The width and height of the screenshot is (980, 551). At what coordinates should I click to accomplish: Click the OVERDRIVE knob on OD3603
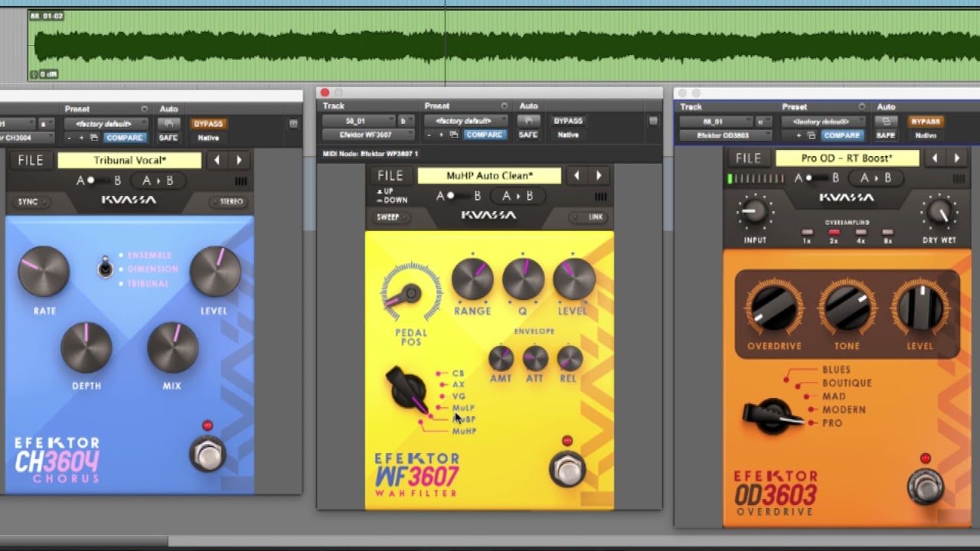pyautogui.click(x=774, y=308)
